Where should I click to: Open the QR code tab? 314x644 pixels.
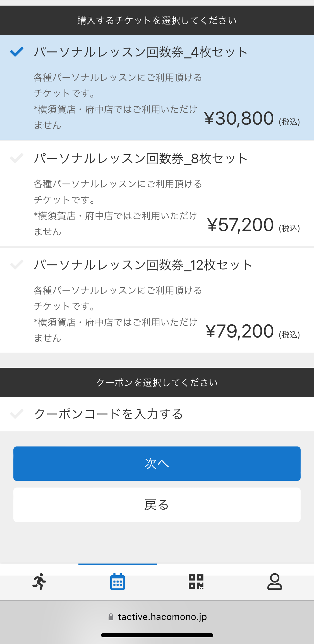[x=196, y=581]
